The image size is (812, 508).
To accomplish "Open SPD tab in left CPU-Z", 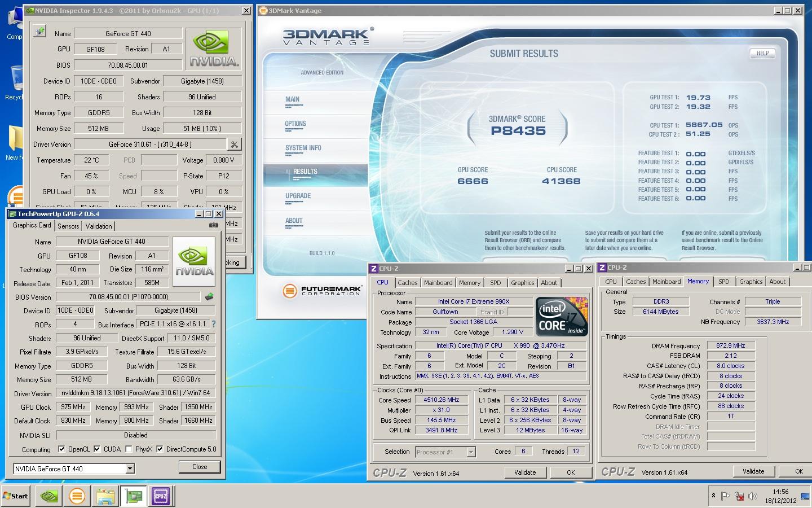I will tap(495, 283).
